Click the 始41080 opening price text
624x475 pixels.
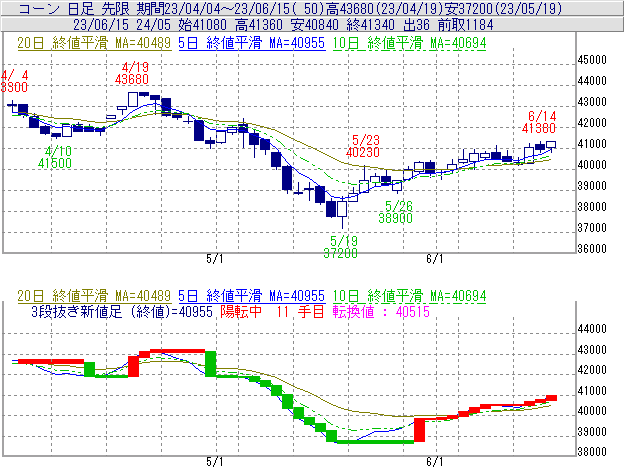pos(203,25)
